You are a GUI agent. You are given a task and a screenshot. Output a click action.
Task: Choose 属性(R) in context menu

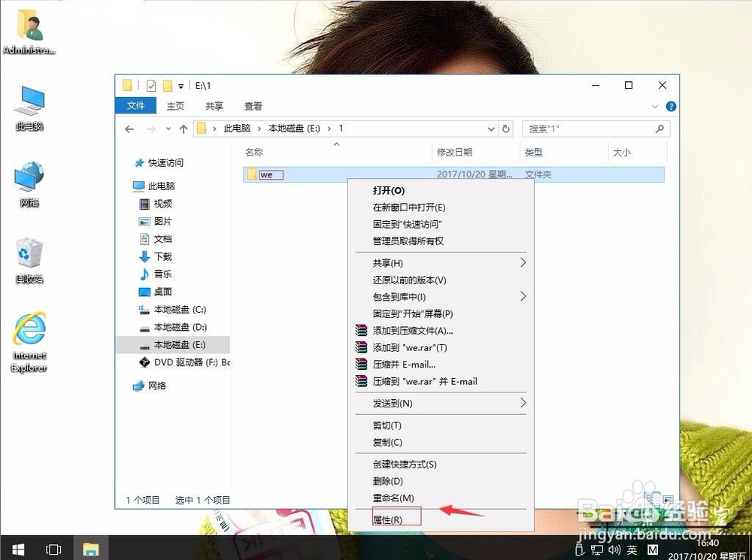pyautogui.click(x=441, y=519)
